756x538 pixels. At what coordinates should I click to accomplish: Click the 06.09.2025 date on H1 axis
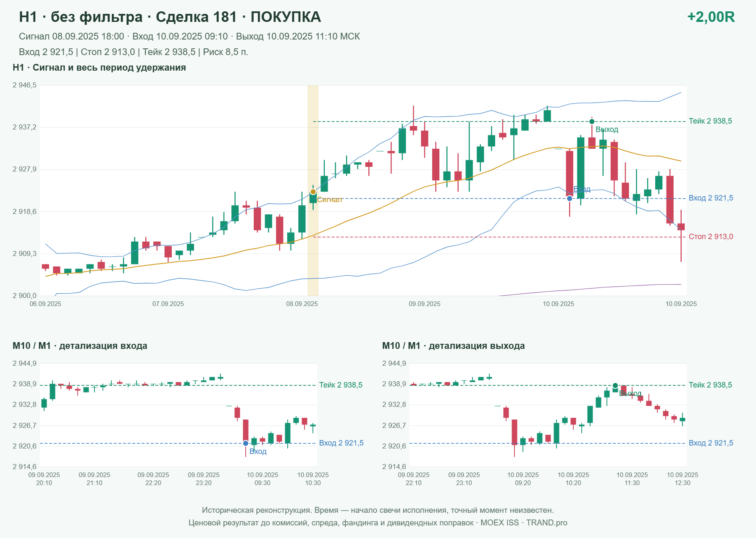45,304
